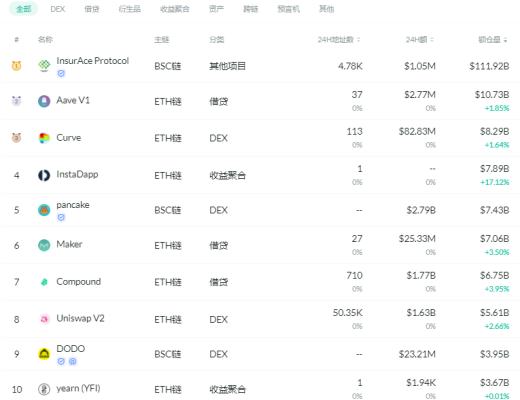The image size is (520, 400).
Task: Click the BSC链 cell in pancake row
Action: pyautogui.click(x=168, y=210)
